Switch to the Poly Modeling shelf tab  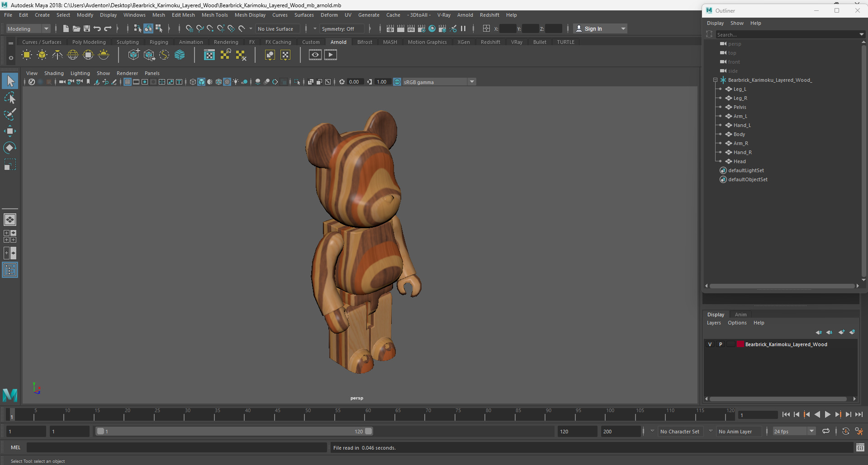coord(89,42)
